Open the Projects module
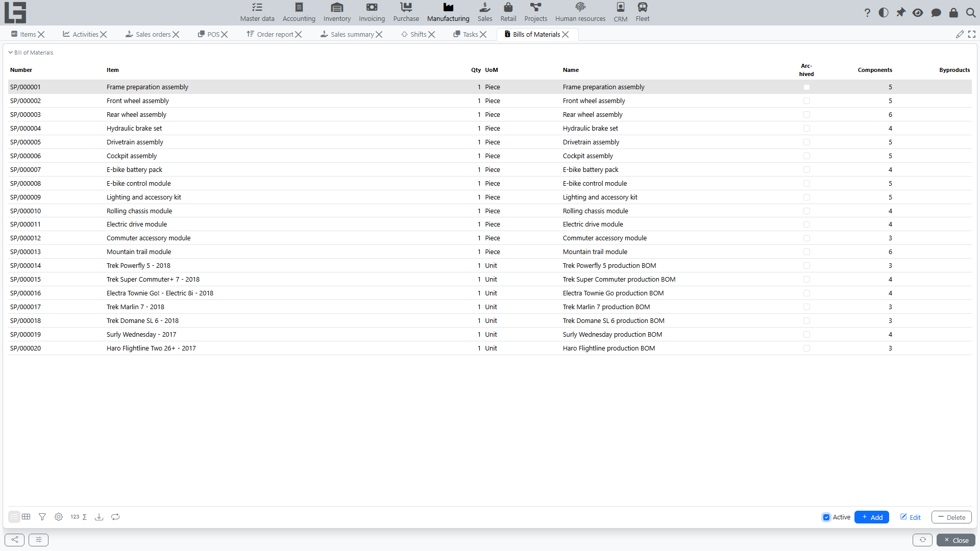Viewport: 980px width, 551px height. tap(535, 12)
